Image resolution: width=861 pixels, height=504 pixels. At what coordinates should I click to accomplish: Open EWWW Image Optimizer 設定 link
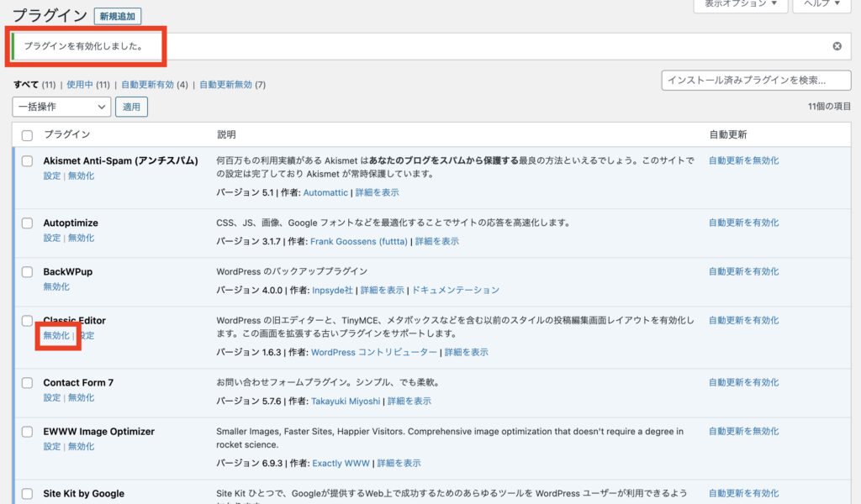[x=52, y=446]
